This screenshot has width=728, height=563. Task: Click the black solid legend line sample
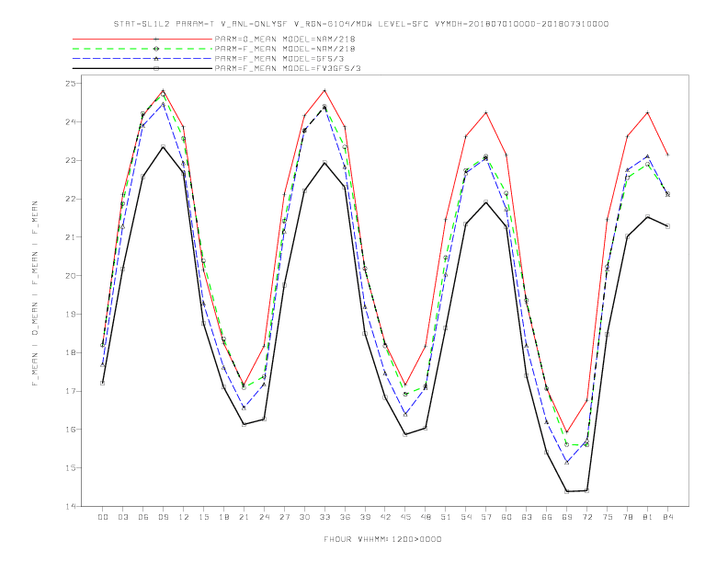click(142, 68)
